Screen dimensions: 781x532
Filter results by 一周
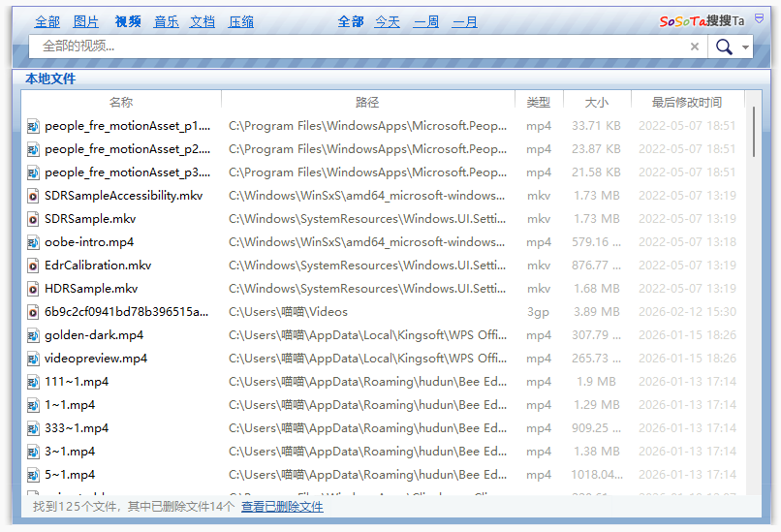pyautogui.click(x=426, y=21)
